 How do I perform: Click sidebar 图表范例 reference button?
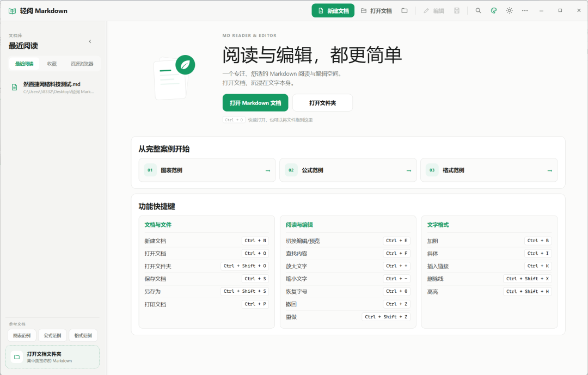click(x=22, y=336)
